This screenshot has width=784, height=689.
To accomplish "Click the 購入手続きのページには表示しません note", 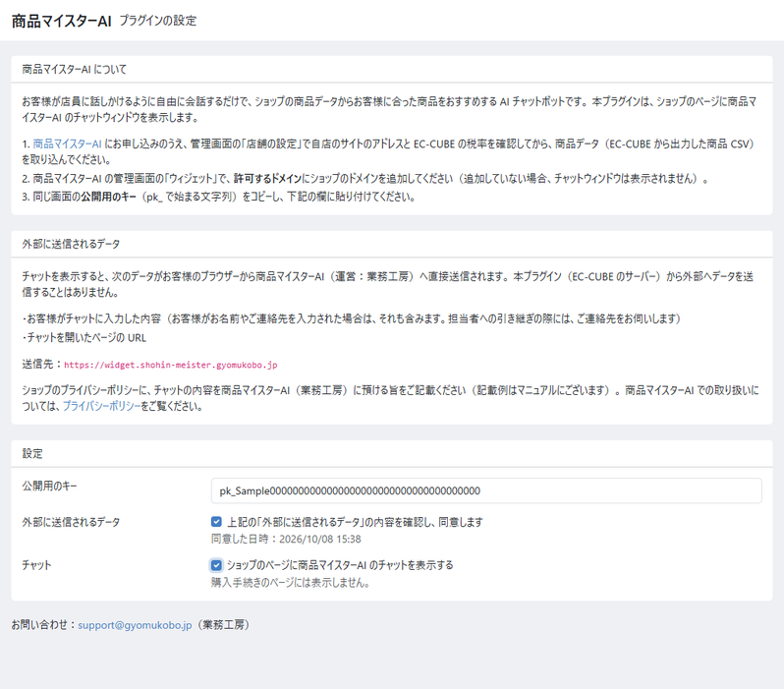I will [x=290, y=583].
